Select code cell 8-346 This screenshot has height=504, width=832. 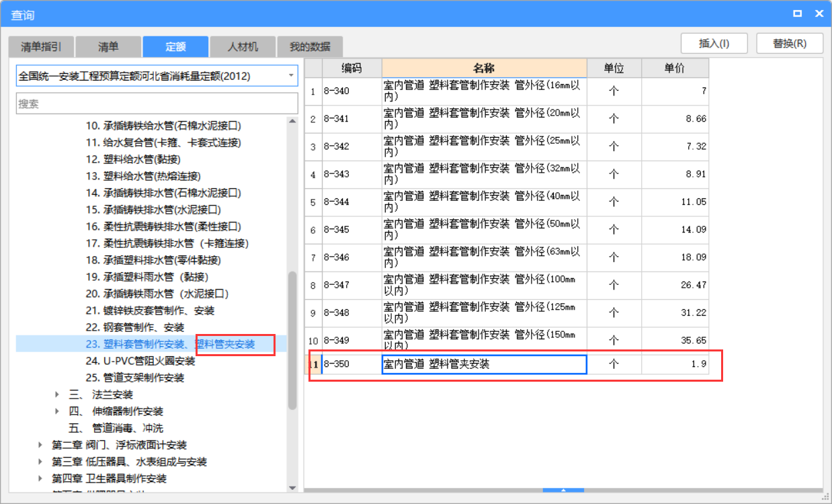tap(351, 257)
